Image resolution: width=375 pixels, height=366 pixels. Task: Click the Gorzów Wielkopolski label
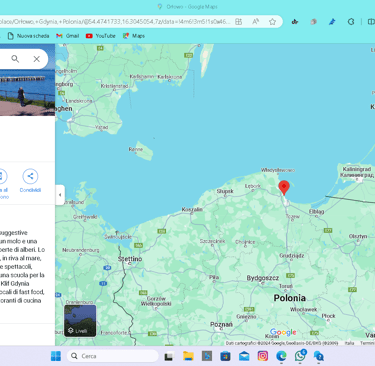coord(156,301)
